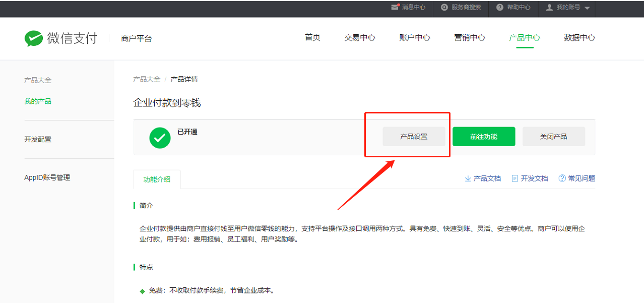Click the 关闭产品 button
The image size is (644, 303).
click(553, 137)
